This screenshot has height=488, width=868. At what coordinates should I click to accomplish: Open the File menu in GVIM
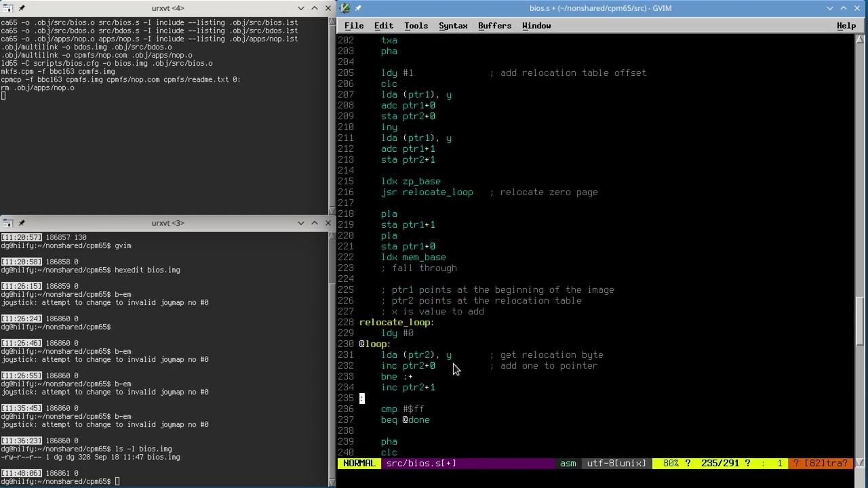pyautogui.click(x=354, y=26)
